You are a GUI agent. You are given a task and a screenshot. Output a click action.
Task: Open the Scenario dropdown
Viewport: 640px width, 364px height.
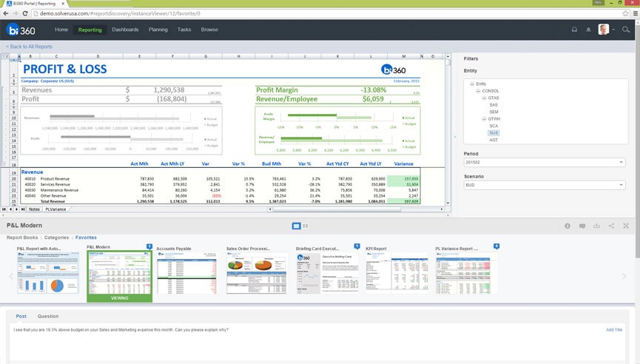pos(544,185)
